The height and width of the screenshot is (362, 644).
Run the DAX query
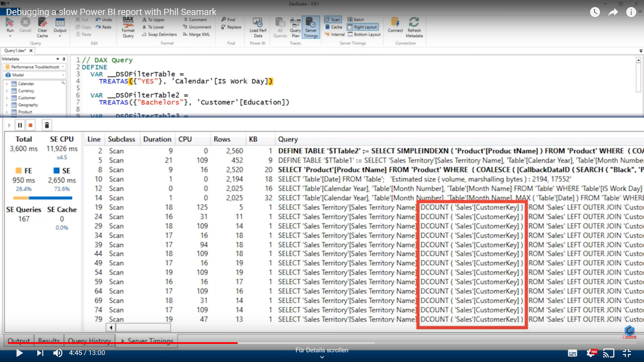point(10,26)
